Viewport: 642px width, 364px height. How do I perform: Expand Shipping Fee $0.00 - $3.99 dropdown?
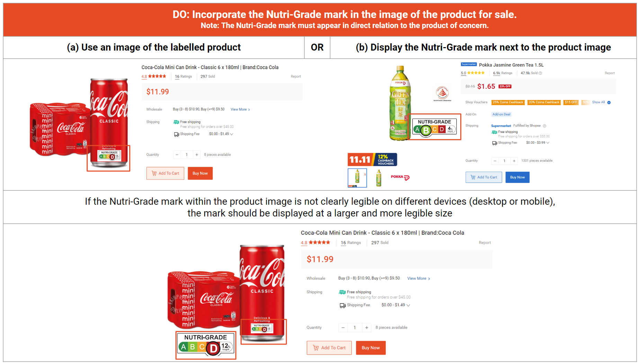pos(547,143)
